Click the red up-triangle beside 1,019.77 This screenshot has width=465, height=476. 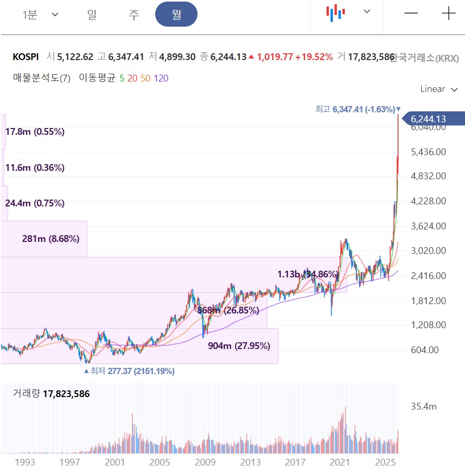tap(251, 57)
